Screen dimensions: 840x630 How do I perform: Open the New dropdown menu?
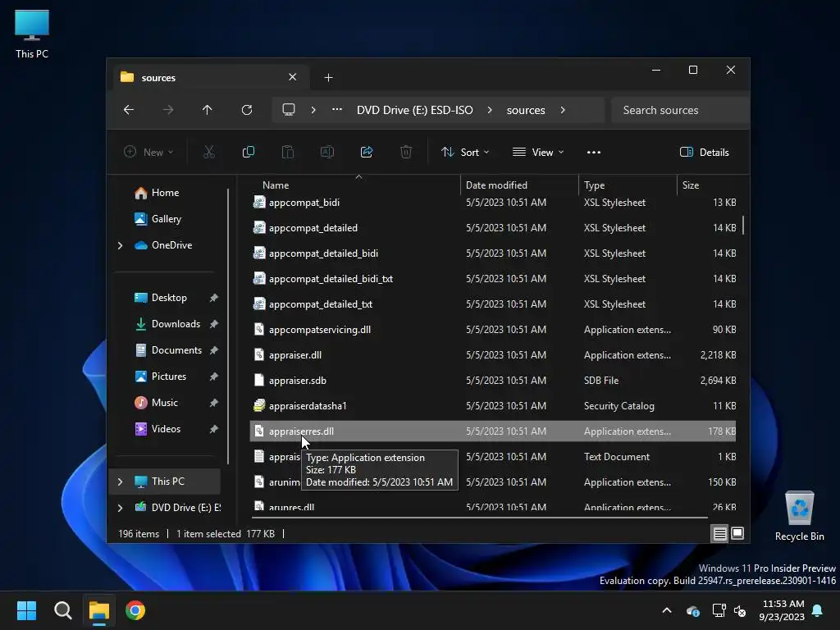tap(148, 152)
